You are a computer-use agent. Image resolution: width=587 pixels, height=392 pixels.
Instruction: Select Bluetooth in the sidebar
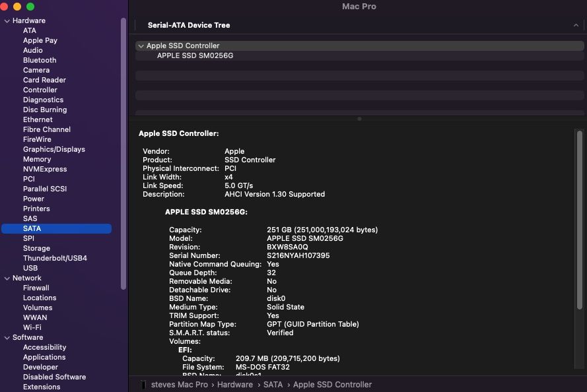pyautogui.click(x=40, y=60)
